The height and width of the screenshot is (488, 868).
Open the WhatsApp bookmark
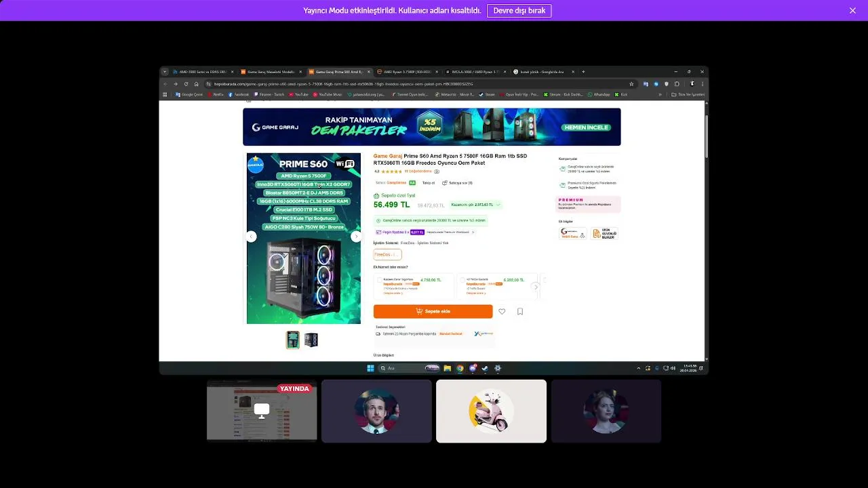click(x=599, y=94)
